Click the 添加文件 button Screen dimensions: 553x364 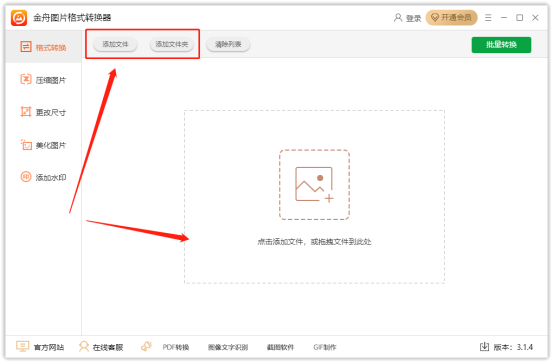[115, 44]
